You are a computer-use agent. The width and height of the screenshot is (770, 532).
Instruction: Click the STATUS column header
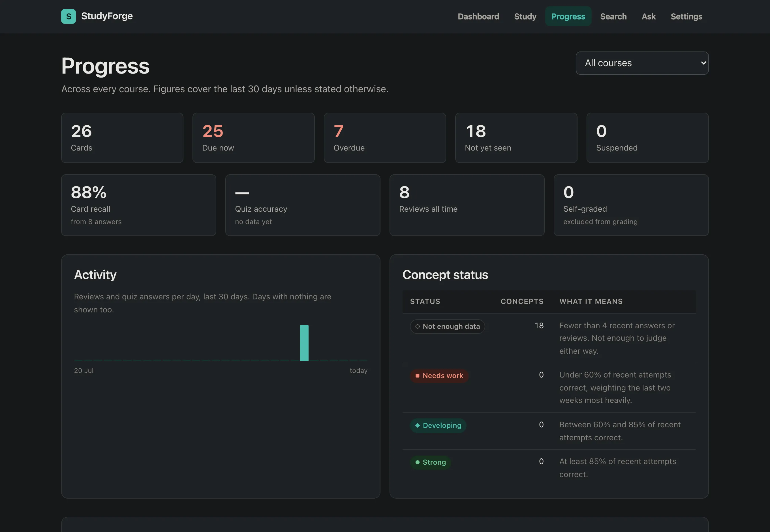(x=425, y=301)
